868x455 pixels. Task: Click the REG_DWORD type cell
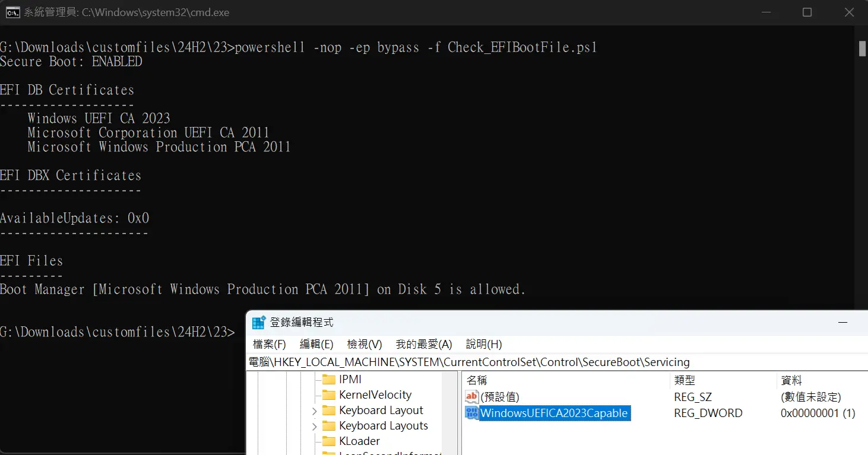[x=708, y=413]
